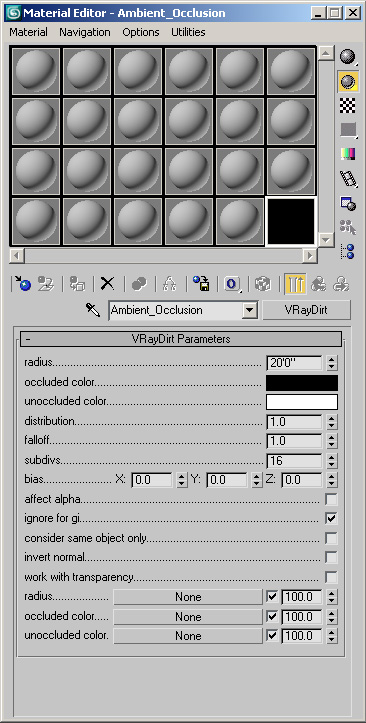Toggle unoccluded color map enable checkbox
Screen dimensions: 366x723
(272, 636)
